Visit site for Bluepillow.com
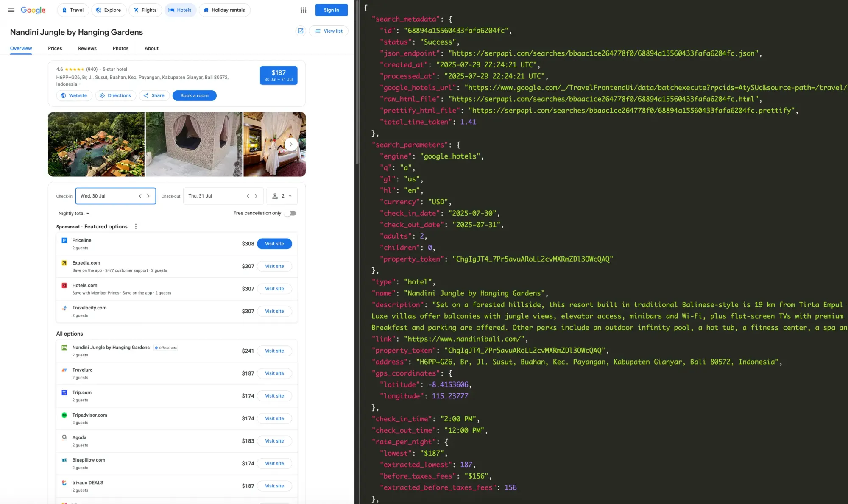 tap(274, 463)
